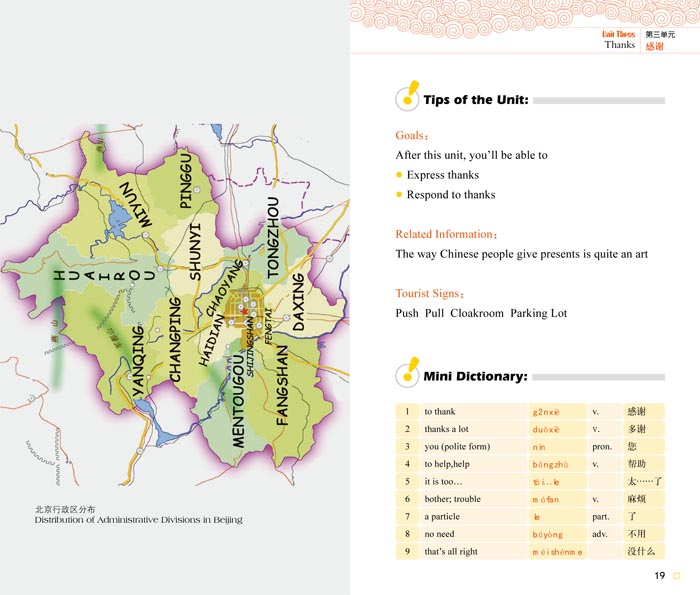The height and width of the screenshot is (595, 700).
Task: Click the Chinese caption 北京行政区分布
Action: (65, 509)
